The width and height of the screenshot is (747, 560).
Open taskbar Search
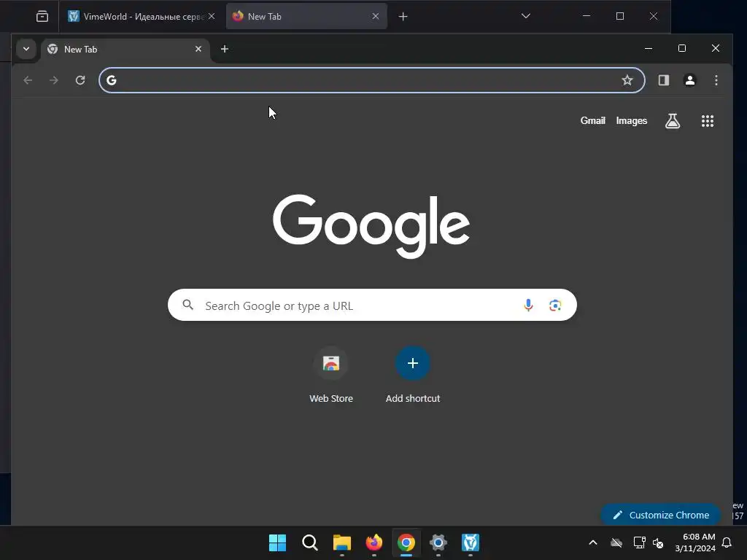309,542
